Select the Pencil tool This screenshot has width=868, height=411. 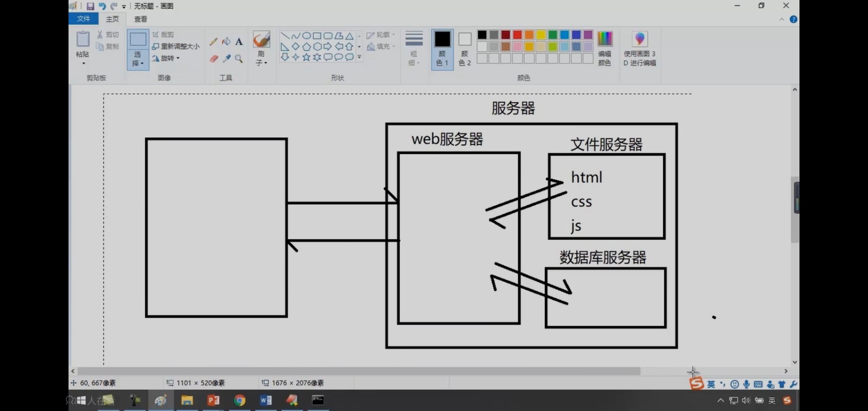pyautogui.click(x=214, y=41)
